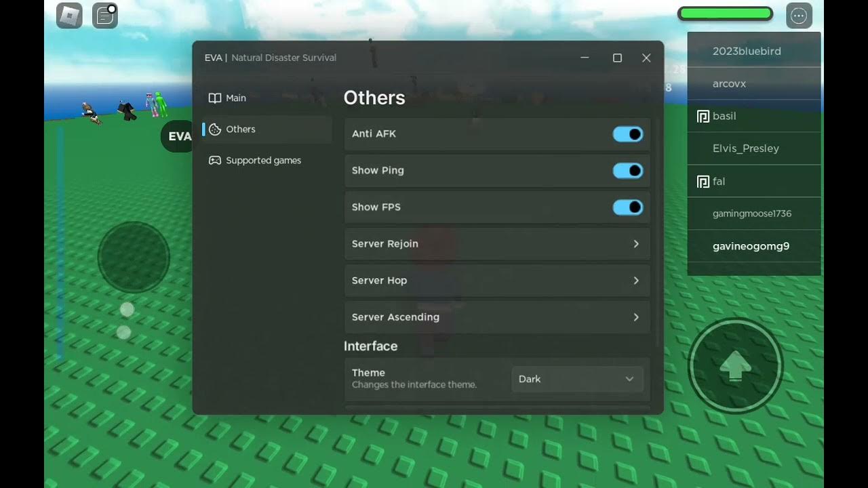Click the badge icon next to basil
The width and height of the screenshot is (868, 488).
click(x=703, y=117)
